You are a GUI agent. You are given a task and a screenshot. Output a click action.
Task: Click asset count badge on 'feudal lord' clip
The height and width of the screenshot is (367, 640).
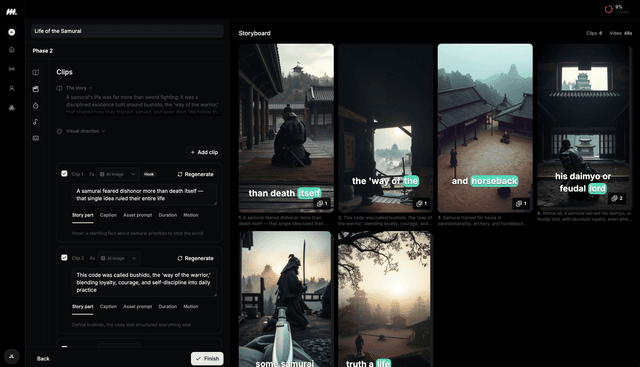point(617,198)
